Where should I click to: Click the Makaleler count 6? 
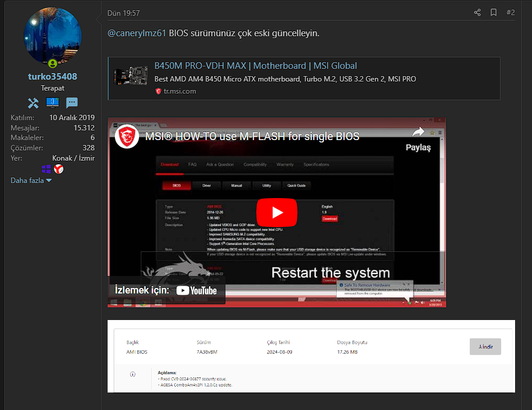pos(92,138)
